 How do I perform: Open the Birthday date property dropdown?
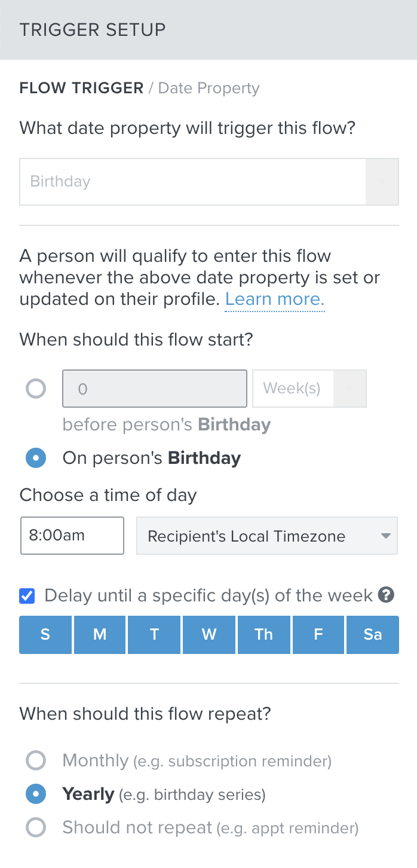tap(208, 182)
